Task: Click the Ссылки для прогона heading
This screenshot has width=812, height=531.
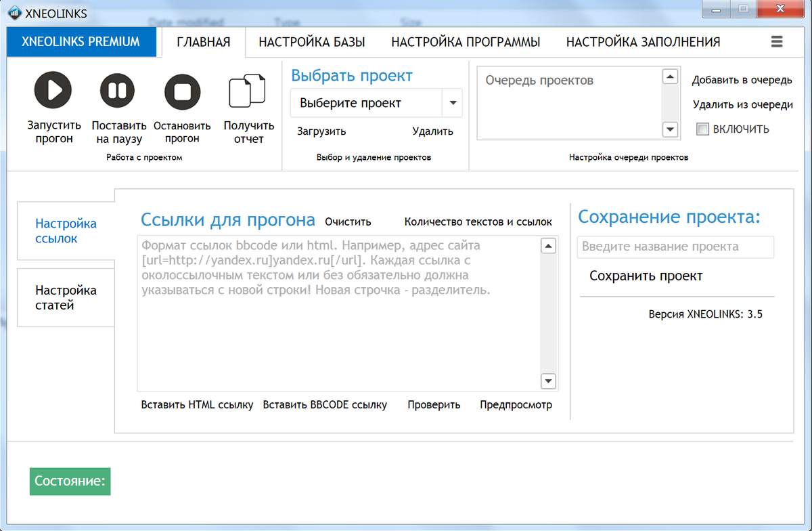Action: pyautogui.click(x=228, y=219)
